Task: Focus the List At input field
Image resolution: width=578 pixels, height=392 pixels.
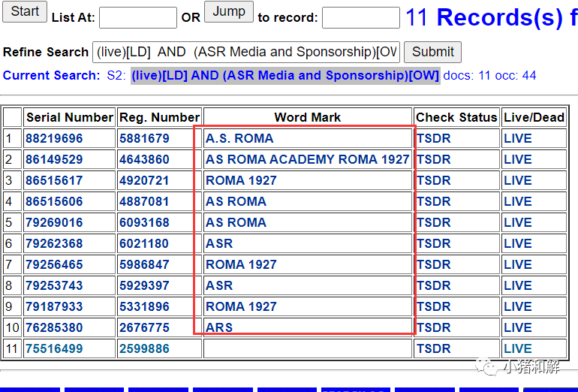Action: point(138,17)
